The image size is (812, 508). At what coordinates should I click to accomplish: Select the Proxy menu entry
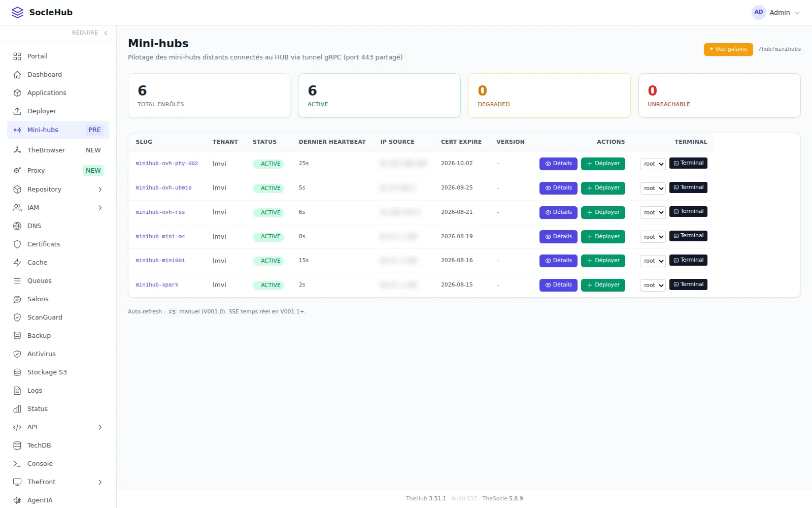[x=58, y=171]
